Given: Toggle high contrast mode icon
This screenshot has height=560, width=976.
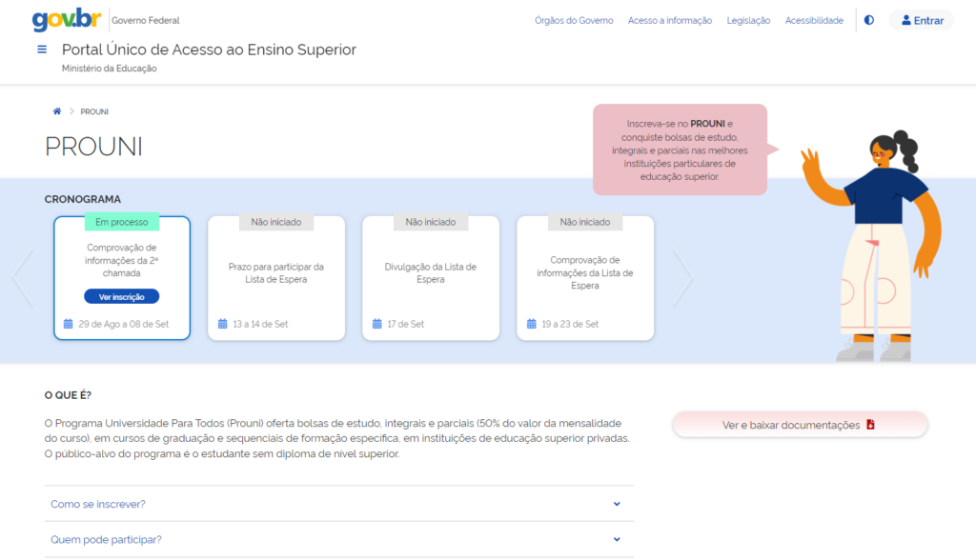Looking at the screenshot, I should tap(868, 20).
